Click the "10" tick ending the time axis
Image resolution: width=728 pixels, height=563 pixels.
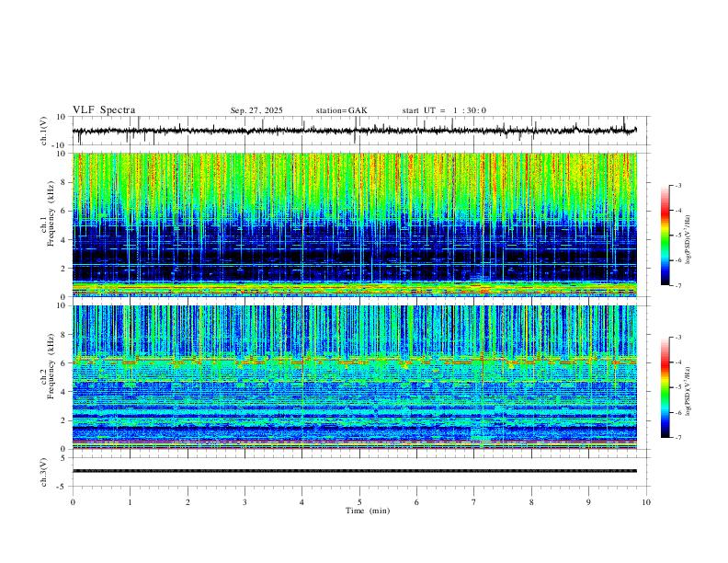coord(646,502)
